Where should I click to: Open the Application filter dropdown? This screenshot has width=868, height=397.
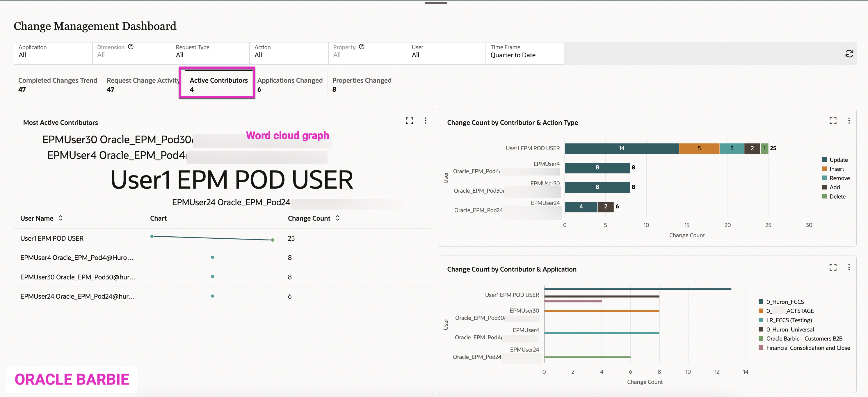[x=53, y=53]
